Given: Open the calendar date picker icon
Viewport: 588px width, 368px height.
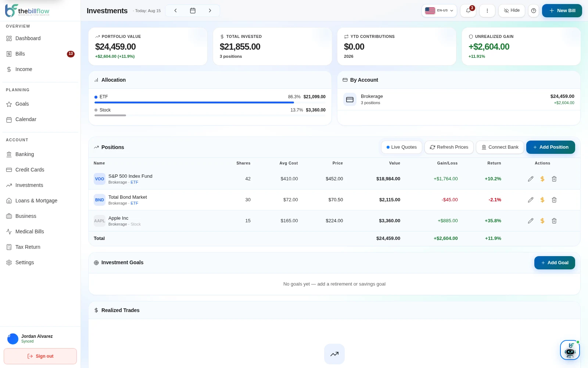Looking at the screenshot, I should [193, 11].
